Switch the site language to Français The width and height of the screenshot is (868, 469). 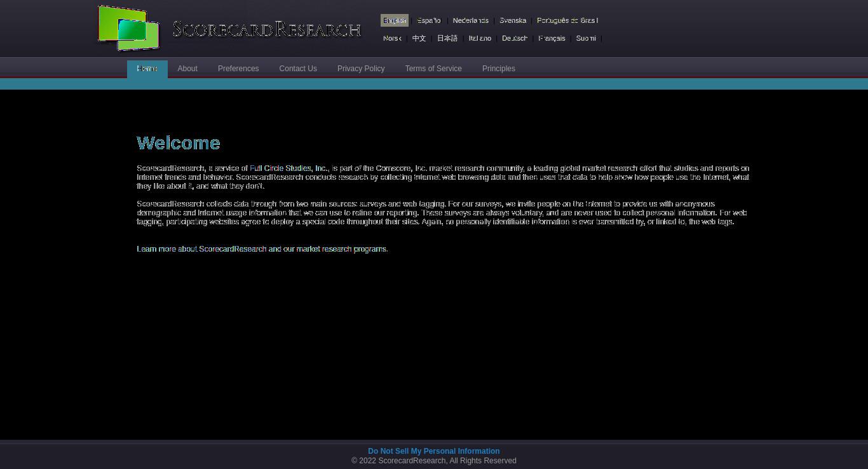(552, 38)
